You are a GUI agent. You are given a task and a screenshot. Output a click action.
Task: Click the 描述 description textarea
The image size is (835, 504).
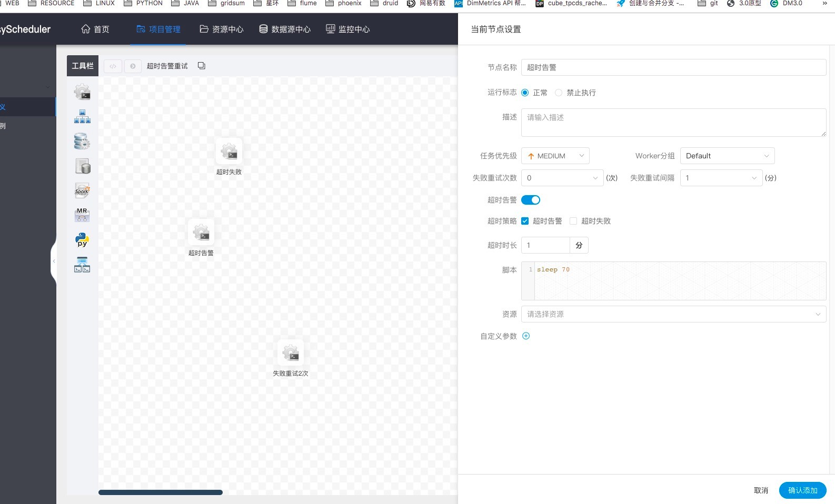tap(673, 123)
